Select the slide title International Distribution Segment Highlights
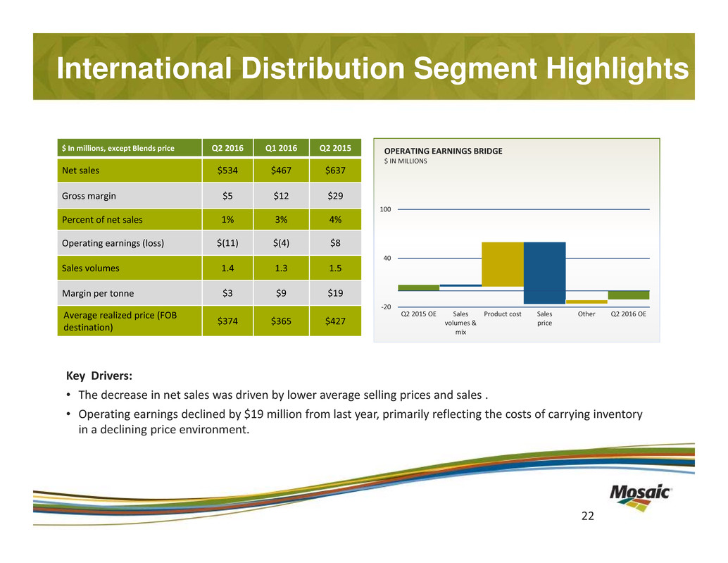Image resolution: width=728 pixels, height=563 pixels. click(373, 69)
